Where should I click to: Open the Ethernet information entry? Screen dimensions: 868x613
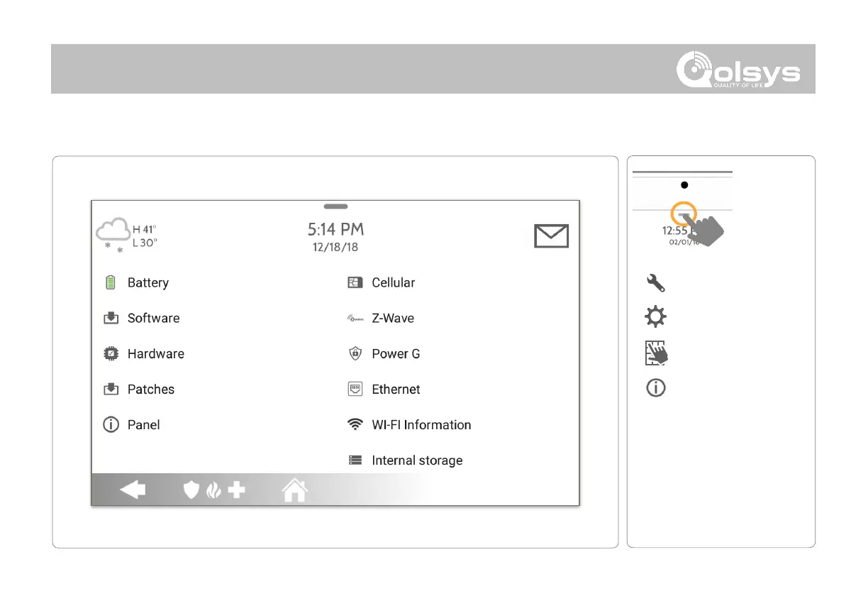coord(384,389)
